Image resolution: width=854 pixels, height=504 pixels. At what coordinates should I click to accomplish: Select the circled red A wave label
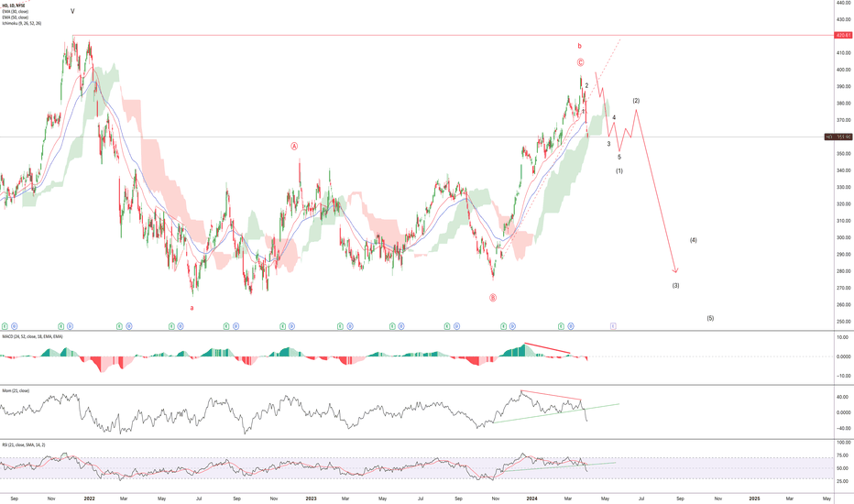coord(294,146)
